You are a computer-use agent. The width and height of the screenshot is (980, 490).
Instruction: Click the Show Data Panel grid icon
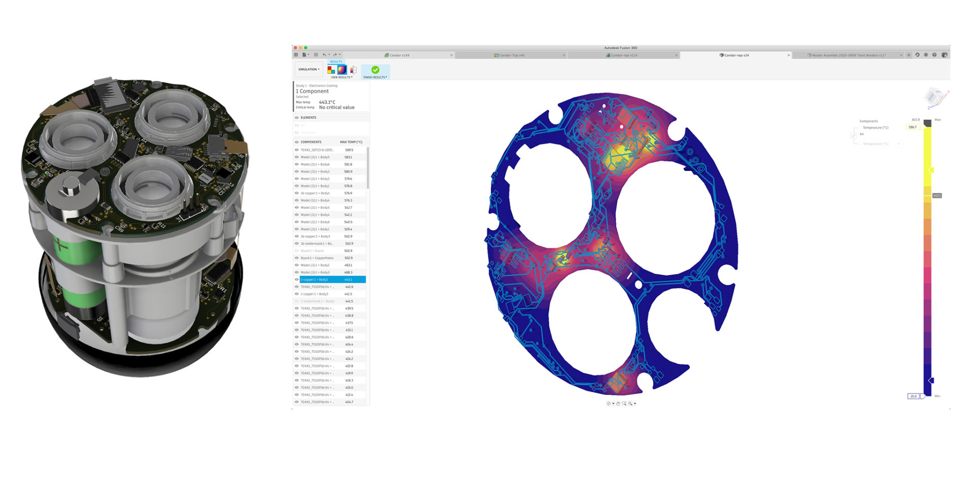[x=296, y=54]
